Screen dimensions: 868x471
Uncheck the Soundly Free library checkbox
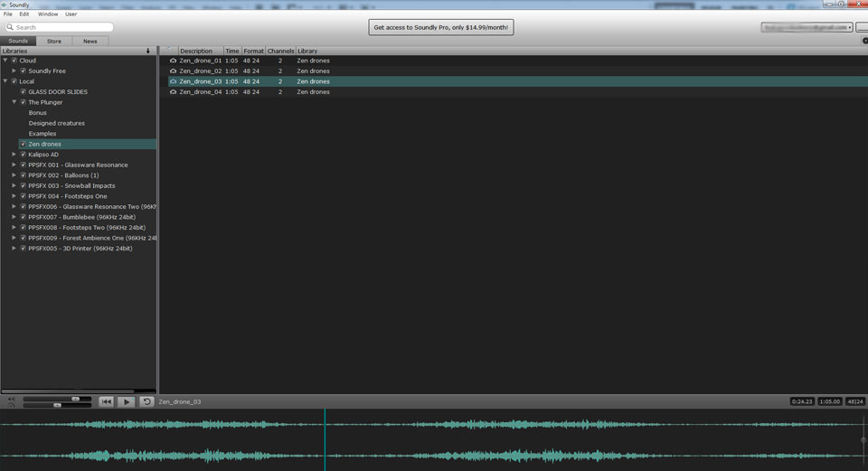click(x=24, y=71)
